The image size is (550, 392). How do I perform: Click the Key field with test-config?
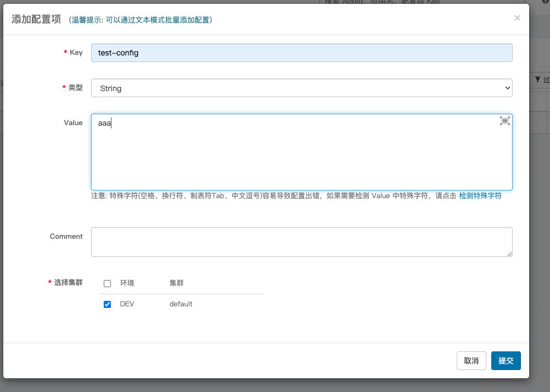(x=302, y=53)
